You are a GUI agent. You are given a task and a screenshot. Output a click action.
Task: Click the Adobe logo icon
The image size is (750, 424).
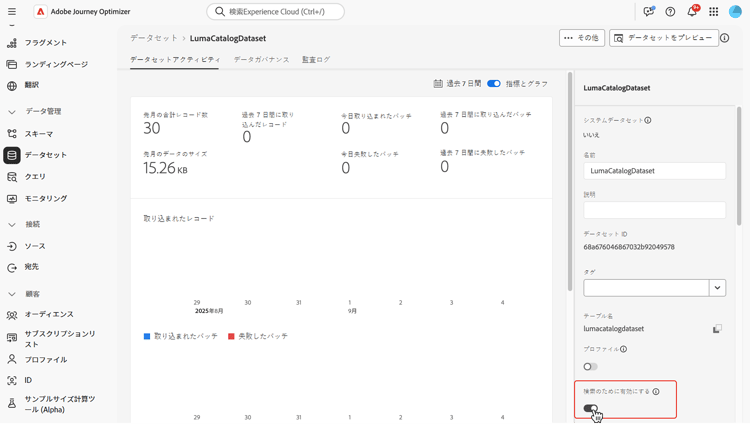(41, 11)
